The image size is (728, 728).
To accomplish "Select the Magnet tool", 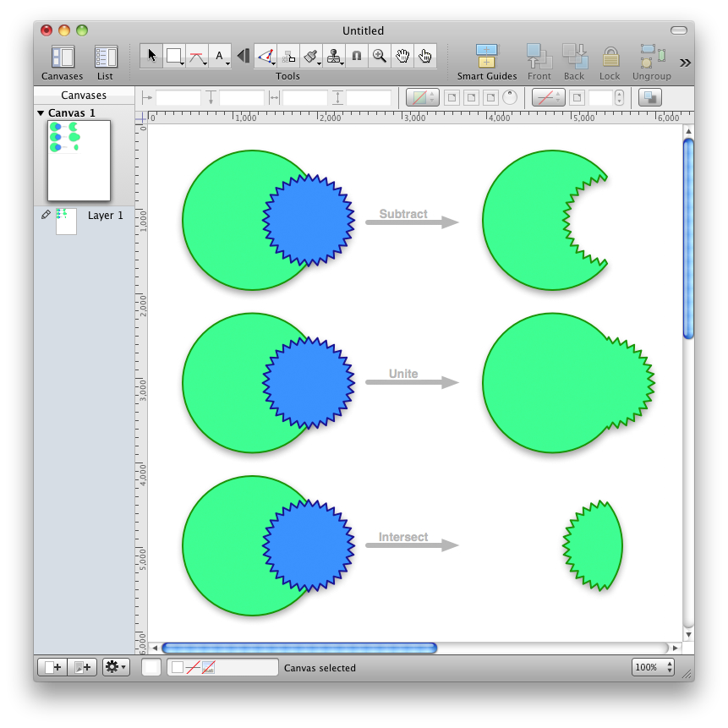I will pos(357,56).
